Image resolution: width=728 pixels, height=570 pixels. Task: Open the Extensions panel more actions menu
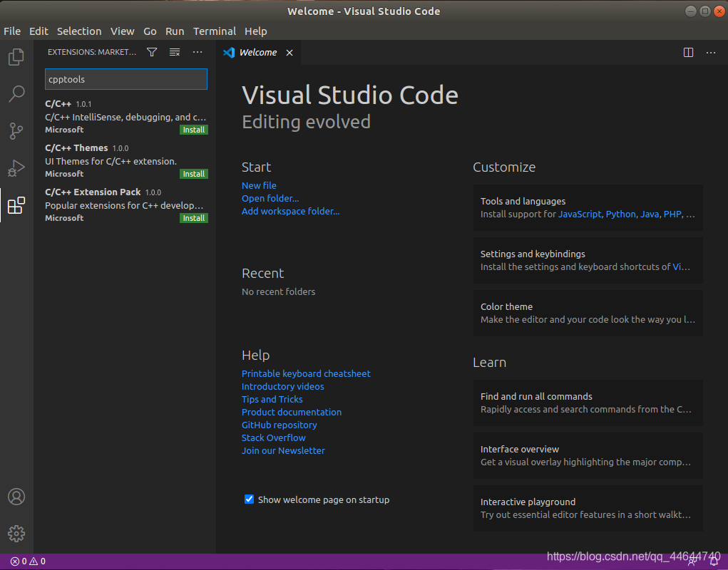[198, 52]
